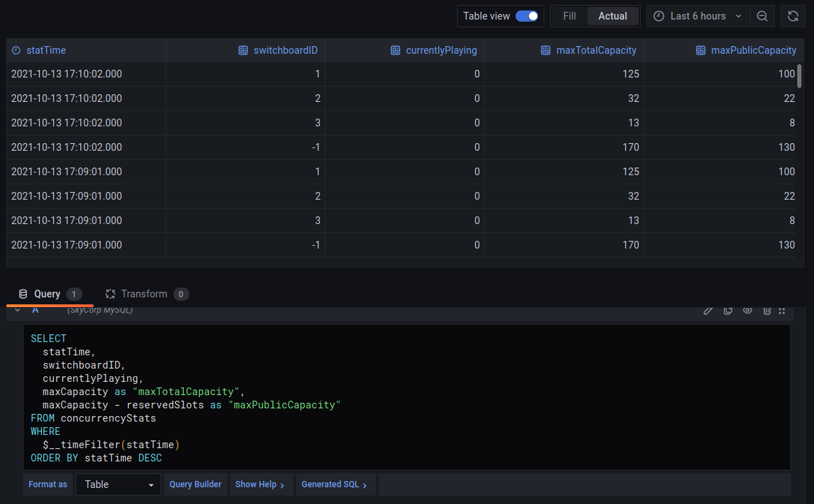Collapse query A with the chevron
This screenshot has height=504, width=814.
17,310
